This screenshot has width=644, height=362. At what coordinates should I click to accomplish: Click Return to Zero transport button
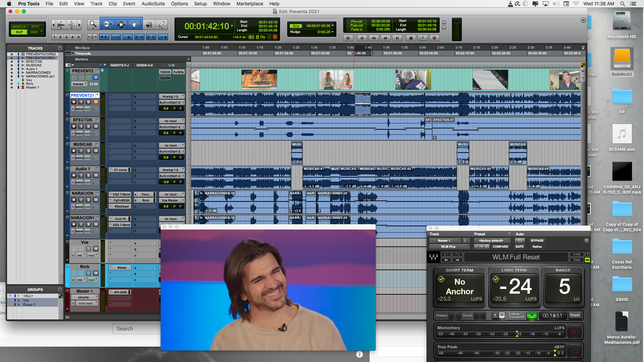tap(362, 38)
